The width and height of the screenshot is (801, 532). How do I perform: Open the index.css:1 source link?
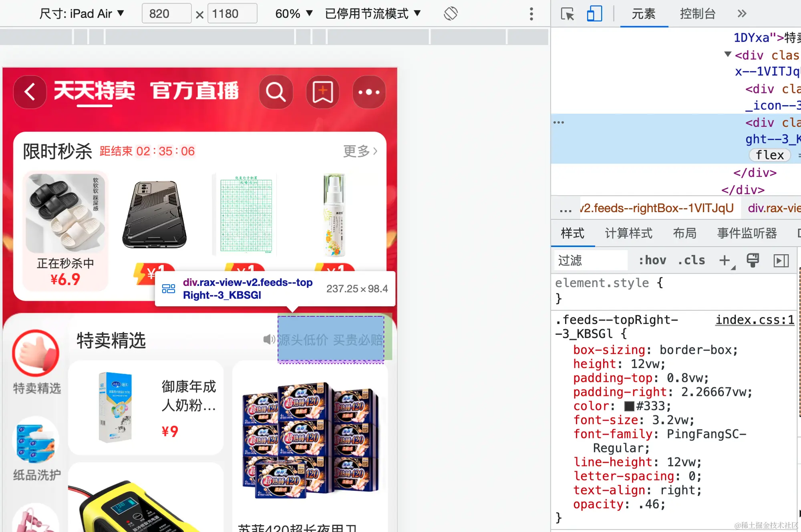[x=755, y=320]
